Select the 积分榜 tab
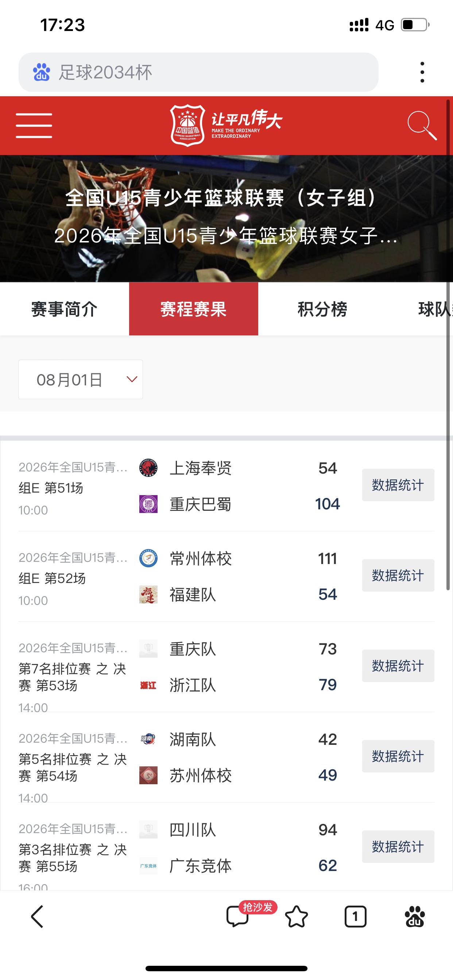Viewport: 453px width, 980px height. click(322, 309)
